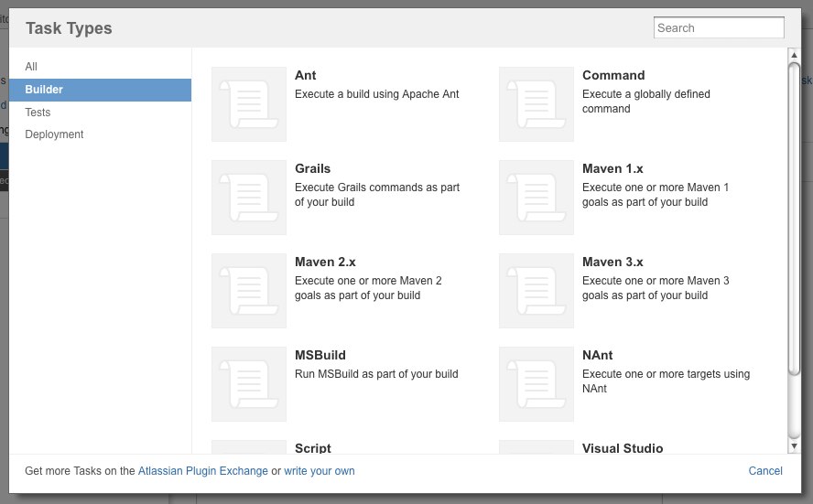Click description mentioning Maven 3 goals
The height and width of the screenshot is (504, 813).
656,288
